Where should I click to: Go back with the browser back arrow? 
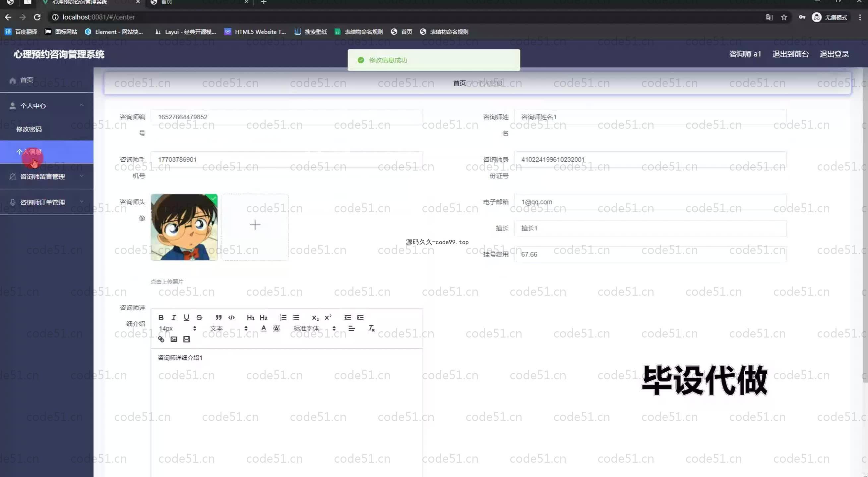tap(8, 17)
